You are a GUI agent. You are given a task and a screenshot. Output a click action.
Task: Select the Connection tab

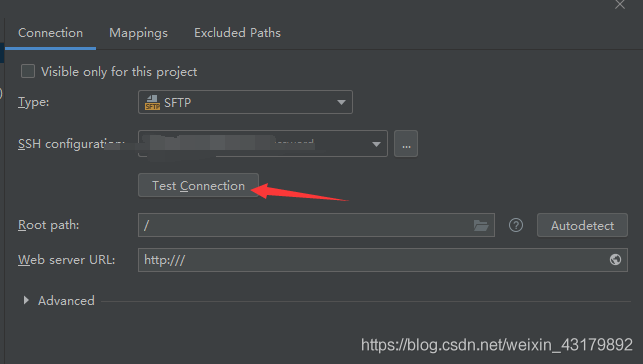(50, 33)
